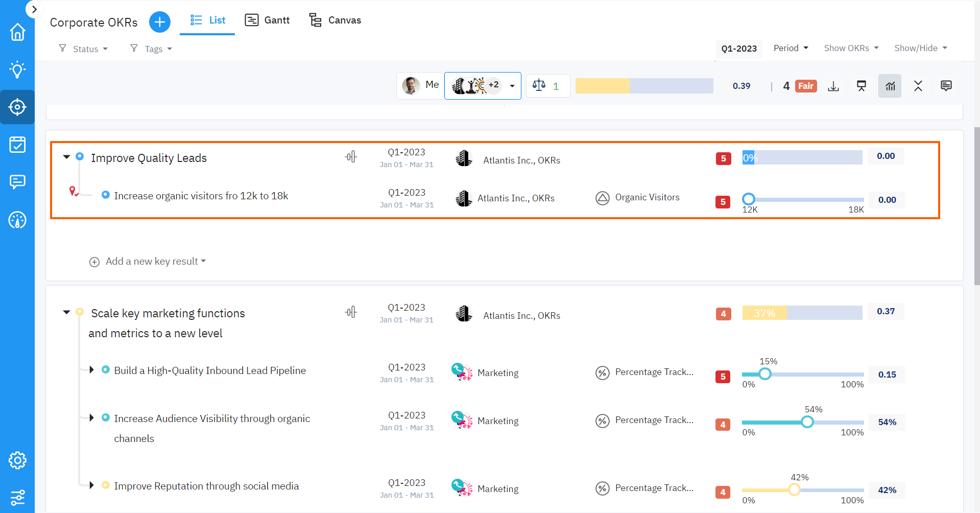Open the lightbulb ideas icon in sidebar
Image resolution: width=980 pixels, height=513 pixels.
pyautogui.click(x=17, y=69)
